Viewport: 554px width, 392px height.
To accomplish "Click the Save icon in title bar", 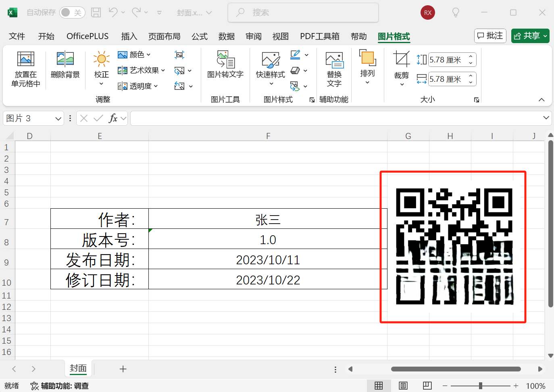I will (96, 12).
